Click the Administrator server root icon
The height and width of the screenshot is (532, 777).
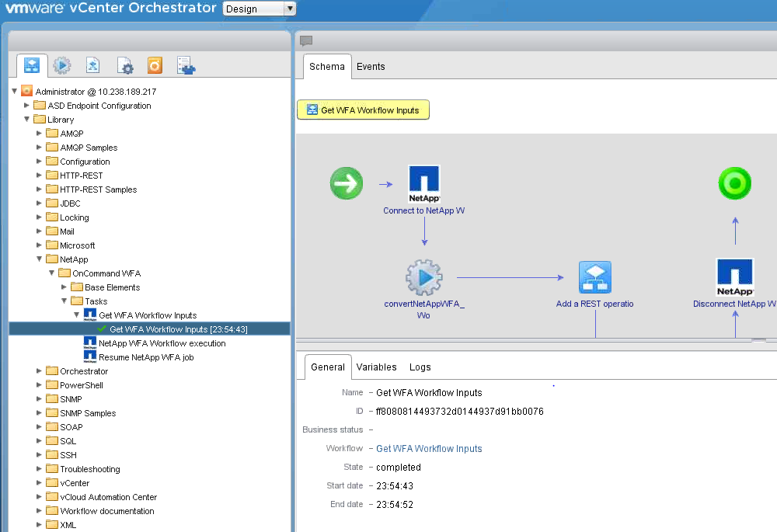[x=26, y=91]
